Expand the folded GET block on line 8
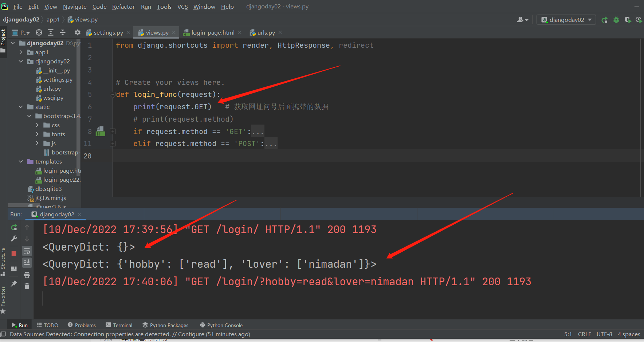644x342 pixels. [x=113, y=131]
